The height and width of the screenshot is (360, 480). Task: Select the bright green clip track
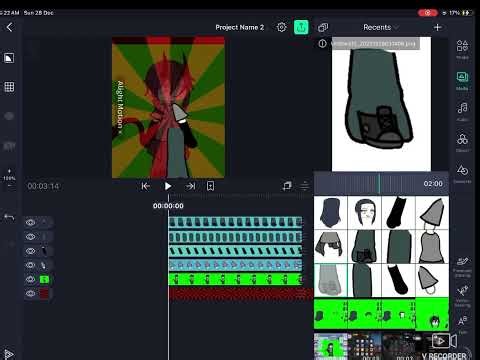tap(235, 279)
